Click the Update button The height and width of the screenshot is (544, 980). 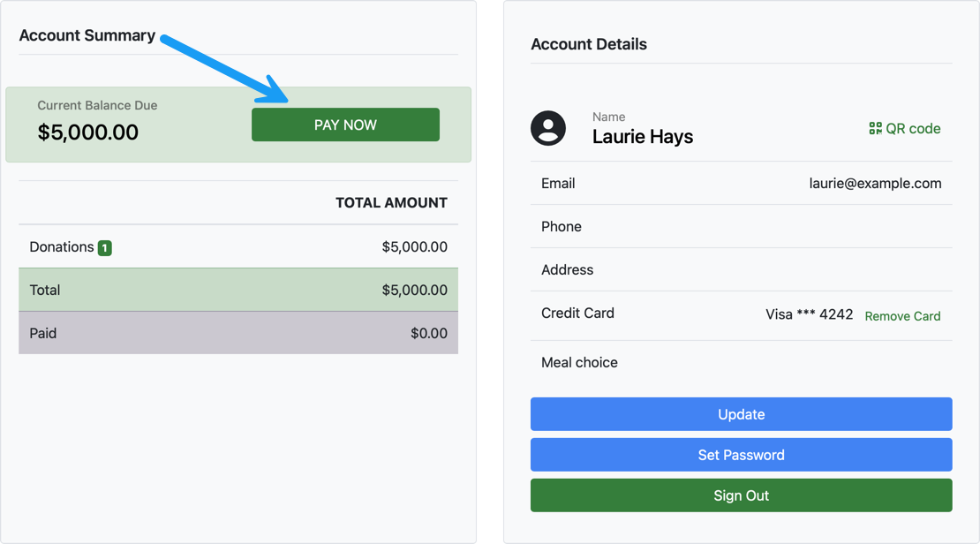tap(741, 414)
